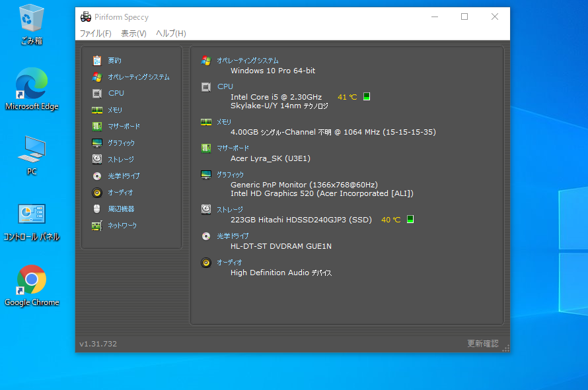Click the メモリ RAM icon in sidebar
Image resolution: width=588 pixels, height=390 pixels.
tap(97, 110)
